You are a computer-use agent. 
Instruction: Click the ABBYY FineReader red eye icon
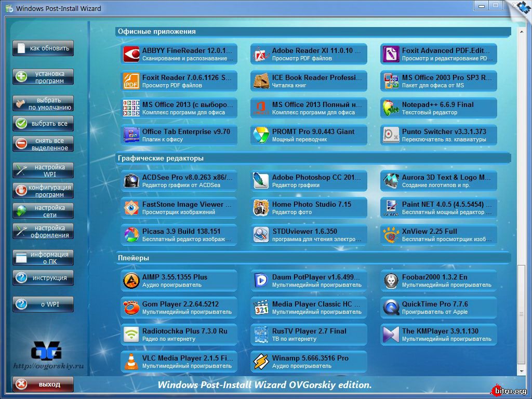[x=131, y=54]
